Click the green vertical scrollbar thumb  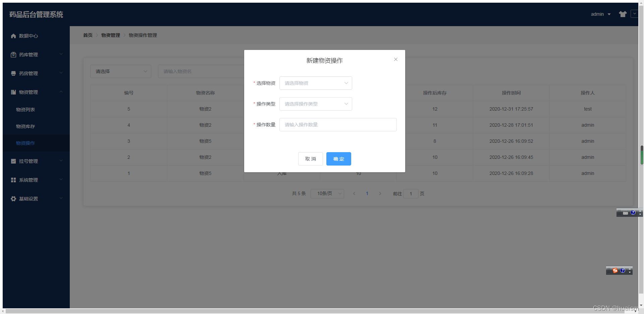(642, 155)
